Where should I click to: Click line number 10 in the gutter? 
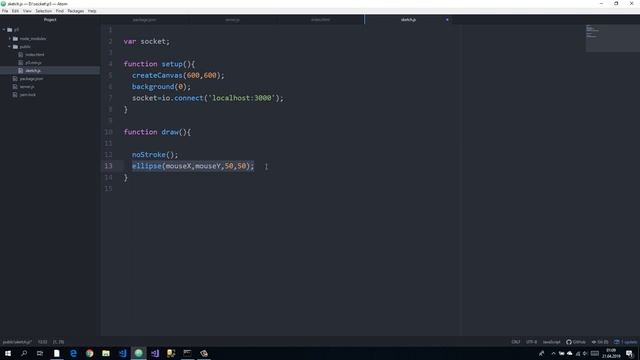[x=108, y=132]
